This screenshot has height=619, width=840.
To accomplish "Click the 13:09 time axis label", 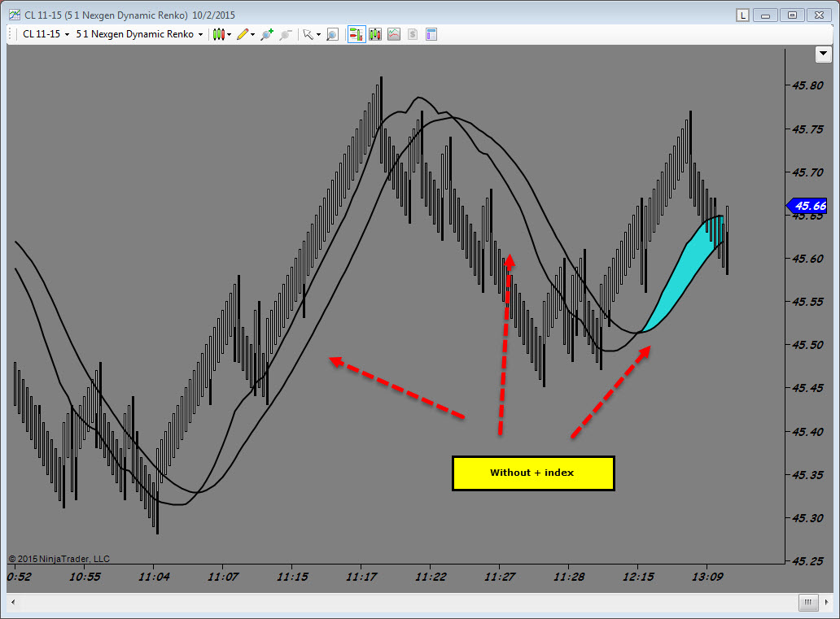I will click(707, 578).
